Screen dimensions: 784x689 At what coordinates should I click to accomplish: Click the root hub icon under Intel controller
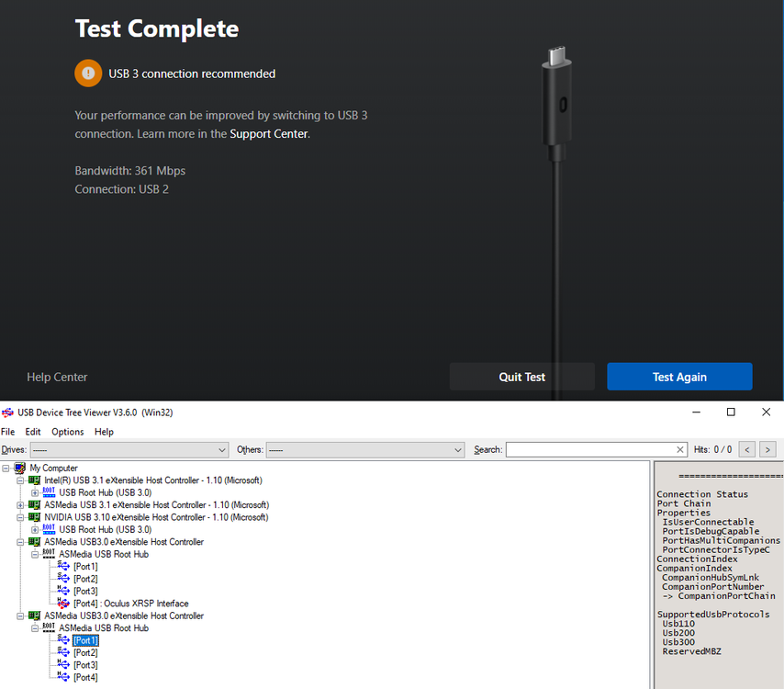(49, 492)
